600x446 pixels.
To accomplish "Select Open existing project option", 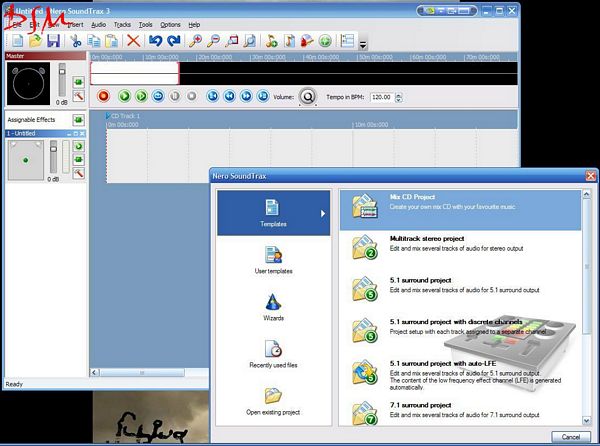I will (x=273, y=401).
